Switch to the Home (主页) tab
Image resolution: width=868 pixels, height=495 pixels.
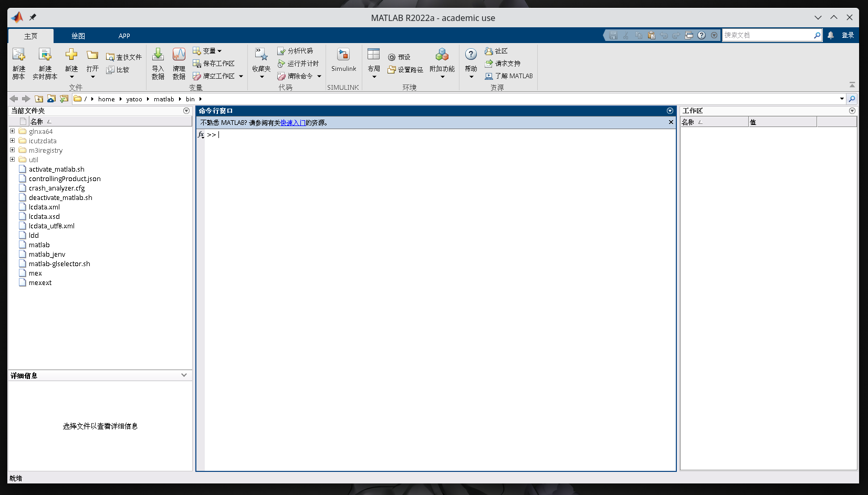31,36
